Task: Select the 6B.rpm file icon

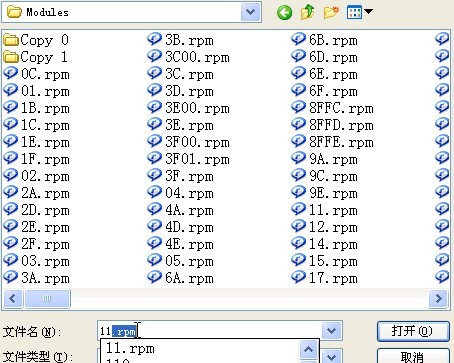Action: pyautogui.click(x=299, y=39)
